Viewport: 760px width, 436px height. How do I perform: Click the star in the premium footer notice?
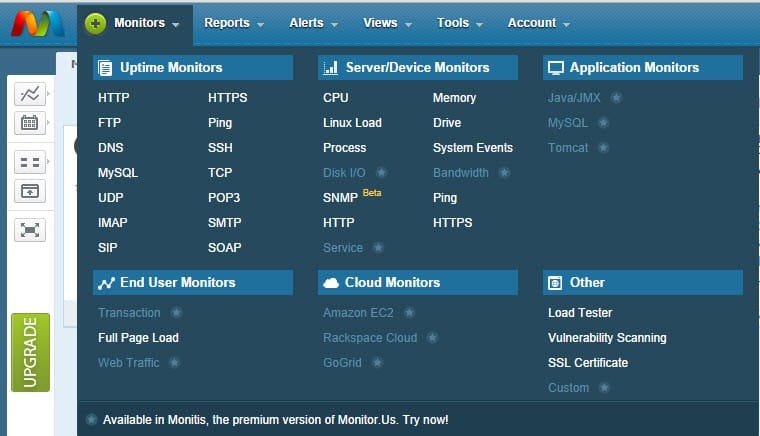tap(91, 420)
